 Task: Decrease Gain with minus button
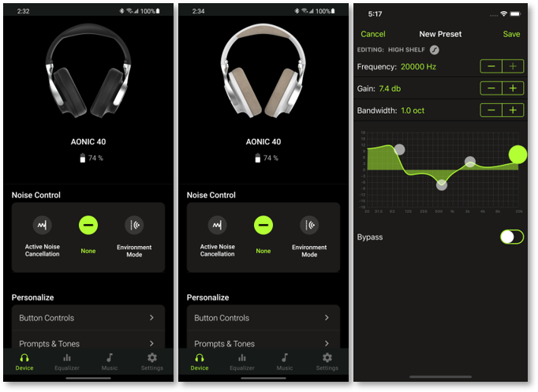tap(491, 88)
